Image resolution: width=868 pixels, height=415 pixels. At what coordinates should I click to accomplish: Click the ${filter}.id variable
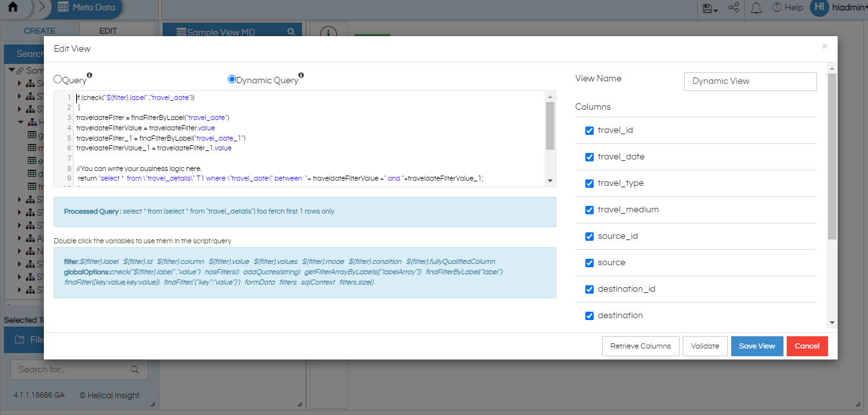pos(137,261)
